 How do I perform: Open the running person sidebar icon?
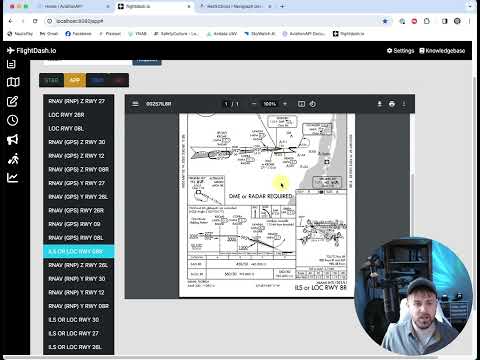[x=13, y=159]
